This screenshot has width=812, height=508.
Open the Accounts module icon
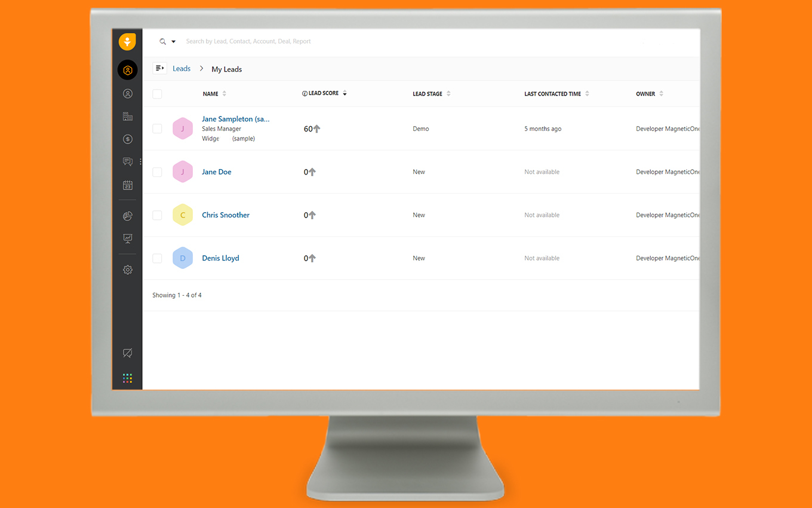[x=127, y=116]
